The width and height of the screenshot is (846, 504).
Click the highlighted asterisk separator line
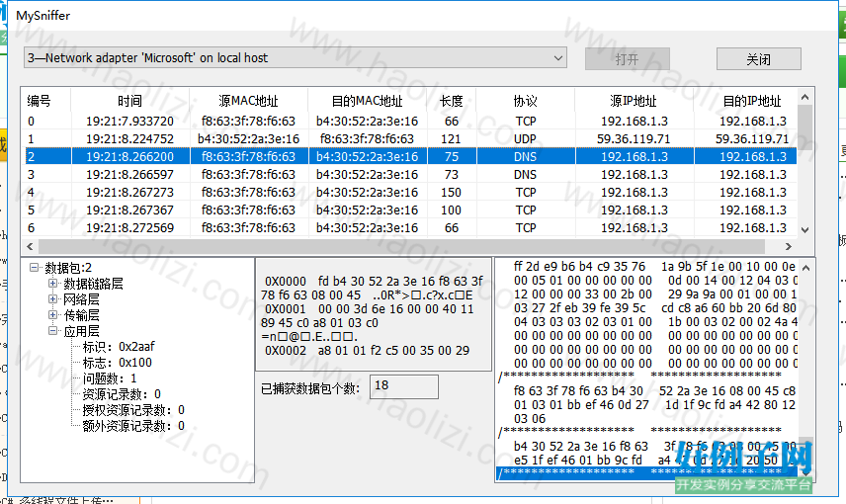pyautogui.click(x=647, y=472)
